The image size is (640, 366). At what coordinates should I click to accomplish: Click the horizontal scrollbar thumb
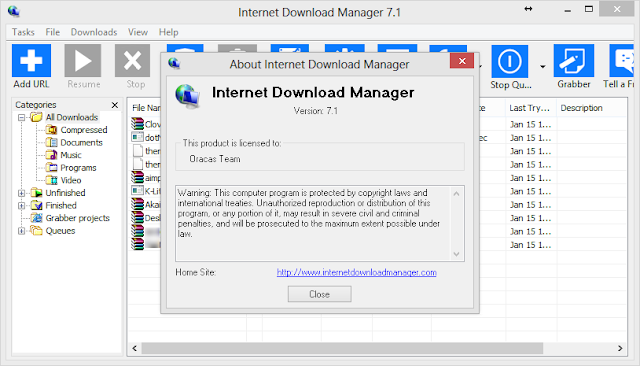pos(342,348)
